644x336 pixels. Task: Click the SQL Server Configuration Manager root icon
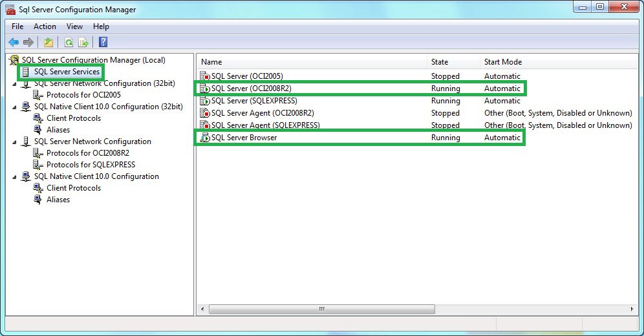(x=14, y=60)
